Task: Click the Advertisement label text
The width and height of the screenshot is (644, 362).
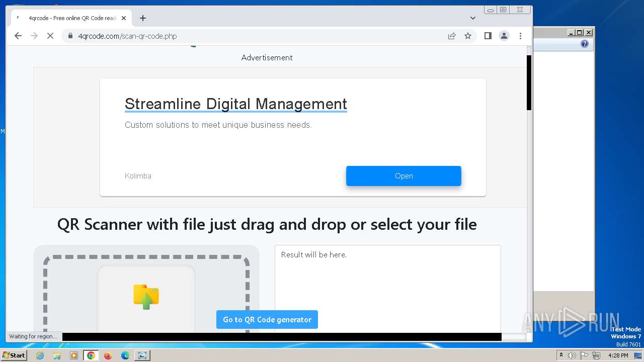Action: (x=267, y=58)
